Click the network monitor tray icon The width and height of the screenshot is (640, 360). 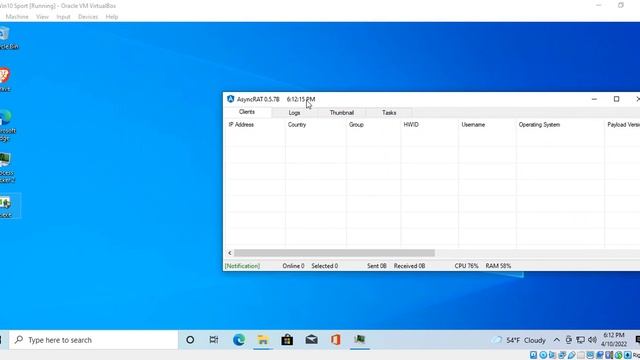(580, 340)
